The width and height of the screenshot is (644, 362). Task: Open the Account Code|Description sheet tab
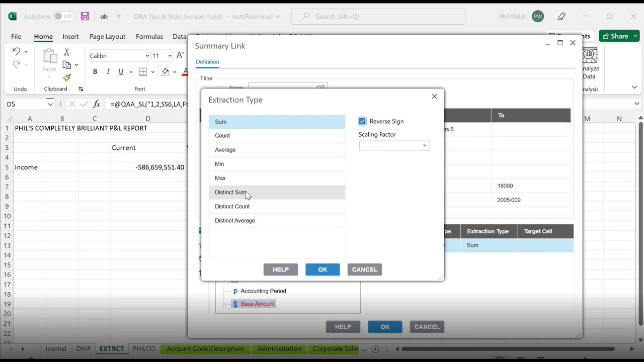205,348
